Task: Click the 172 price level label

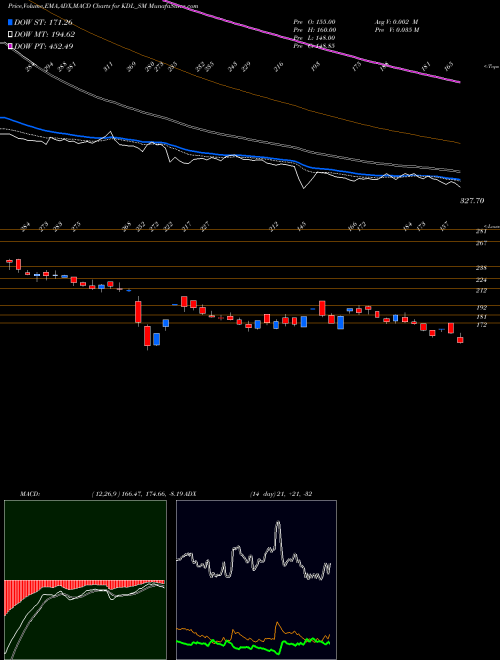Action: (x=481, y=325)
